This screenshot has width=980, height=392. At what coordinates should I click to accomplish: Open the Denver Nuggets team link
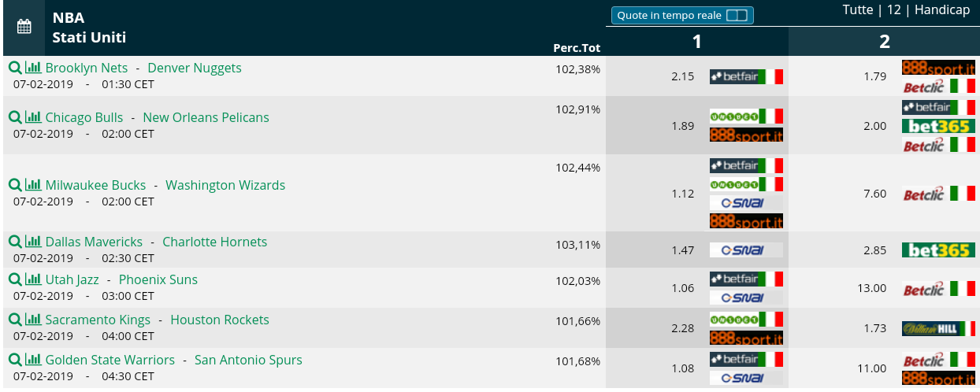[195, 68]
